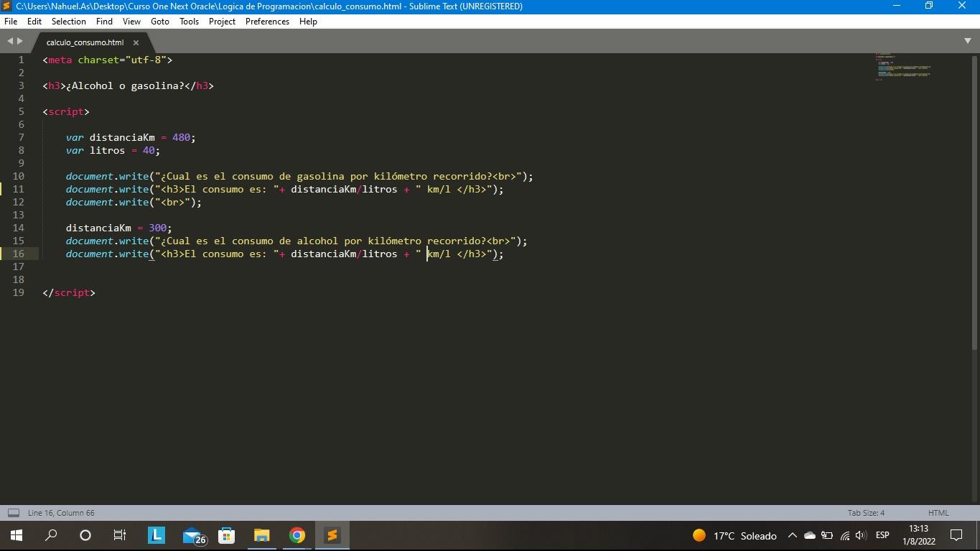The width and height of the screenshot is (980, 551).
Task: Launch the blue L app on taskbar
Action: [156, 535]
